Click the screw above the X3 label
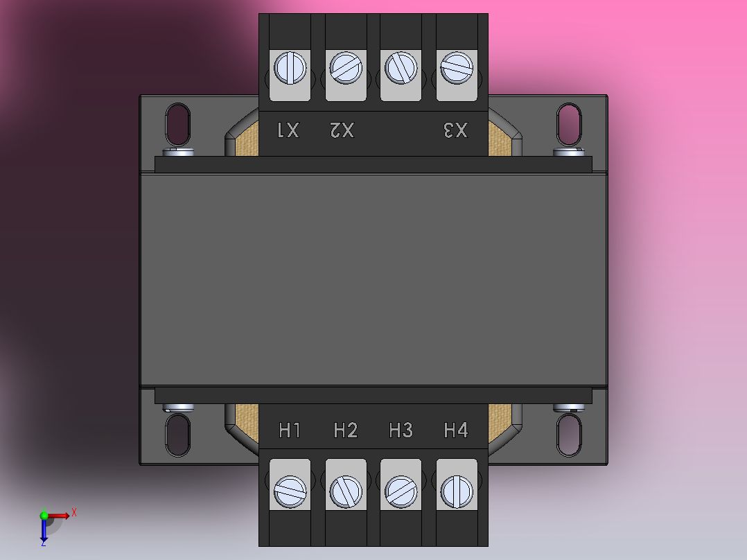Viewport: 747px width, 560px height. point(457,68)
